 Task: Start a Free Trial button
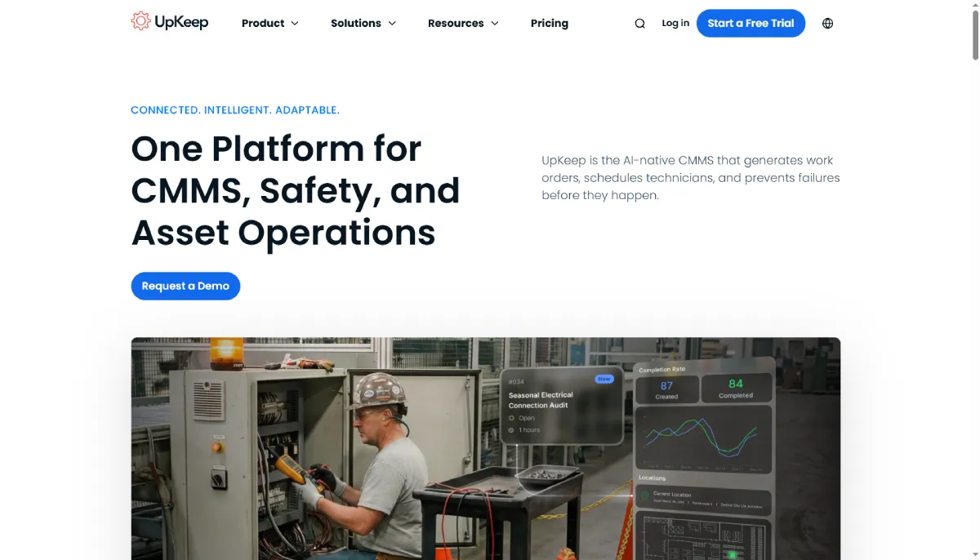pyautogui.click(x=751, y=23)
